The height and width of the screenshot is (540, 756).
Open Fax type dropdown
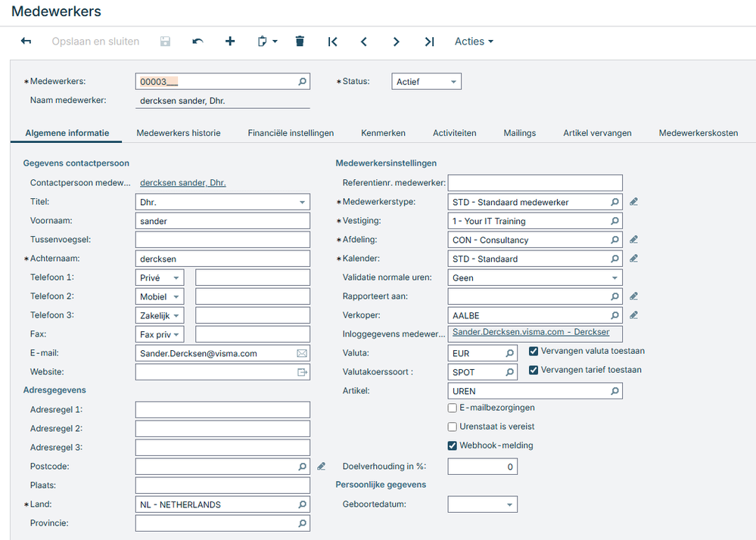(x=160, y=334)
